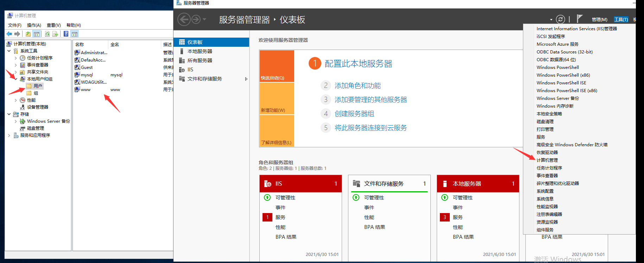Click the IIS icon in the sidebar
The image size is (644, 263).
click(x=182, y=70)
